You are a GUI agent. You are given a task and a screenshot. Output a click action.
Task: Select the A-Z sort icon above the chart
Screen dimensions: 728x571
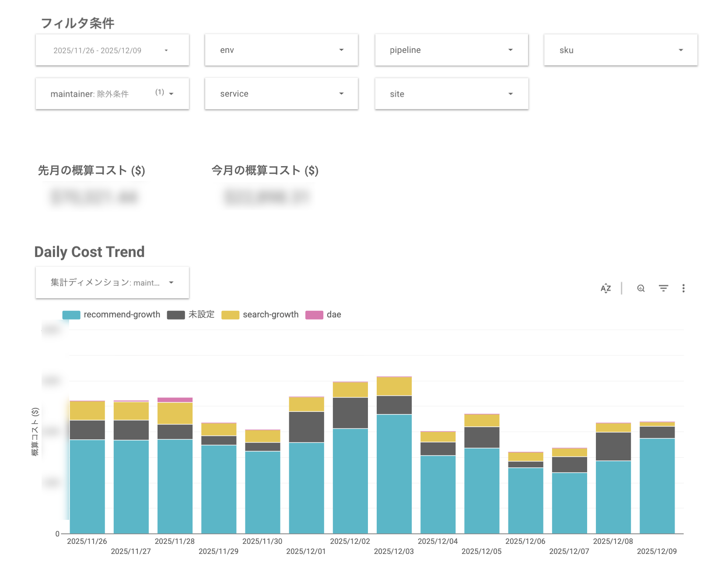(x=605, y=288)
